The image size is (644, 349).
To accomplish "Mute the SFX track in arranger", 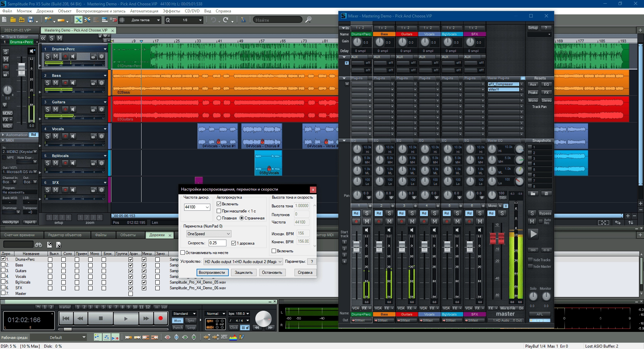I will coord(56,190).
